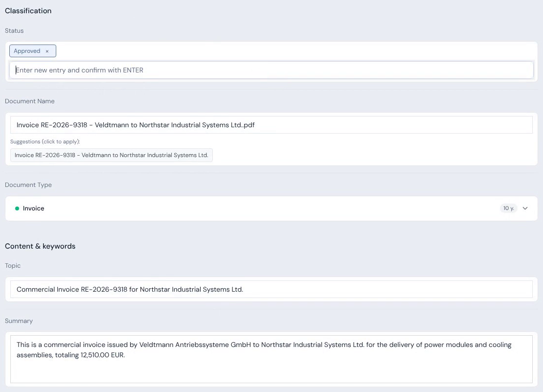Click the Summary field label
Viewport: 543px width, 392px height.
click(19, 321)
